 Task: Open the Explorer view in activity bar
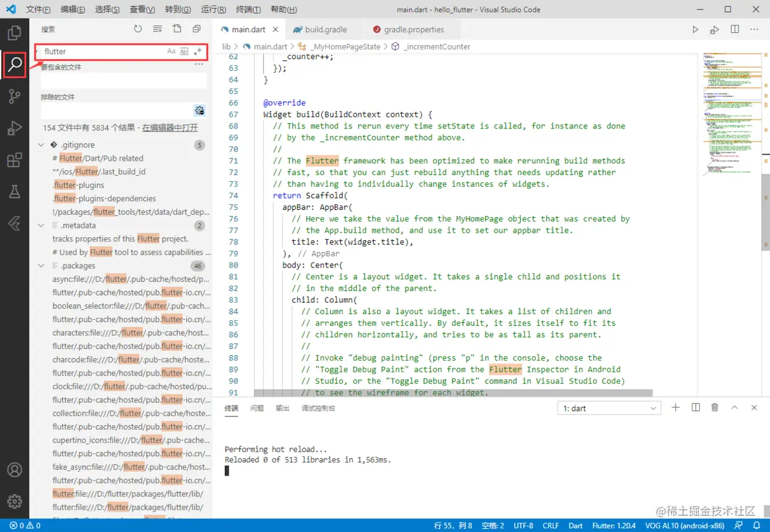(x=14, y=32)
